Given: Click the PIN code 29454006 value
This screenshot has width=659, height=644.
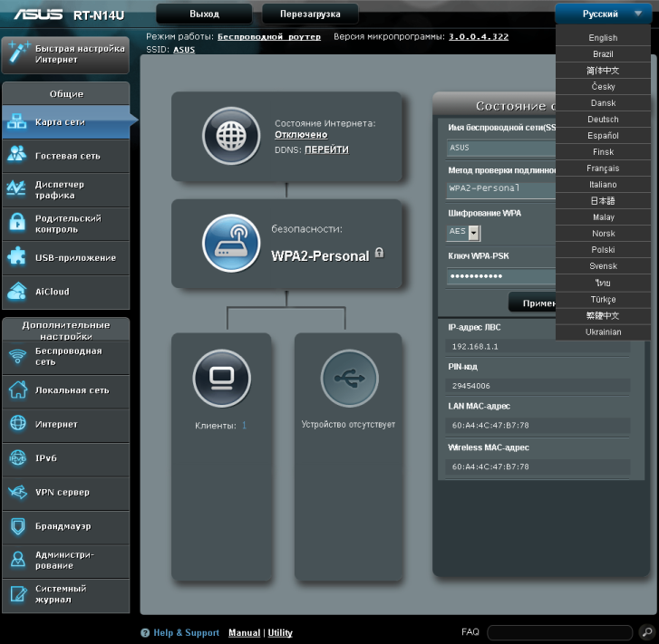Looking at the screenshot, I should (x=470, y=386).
